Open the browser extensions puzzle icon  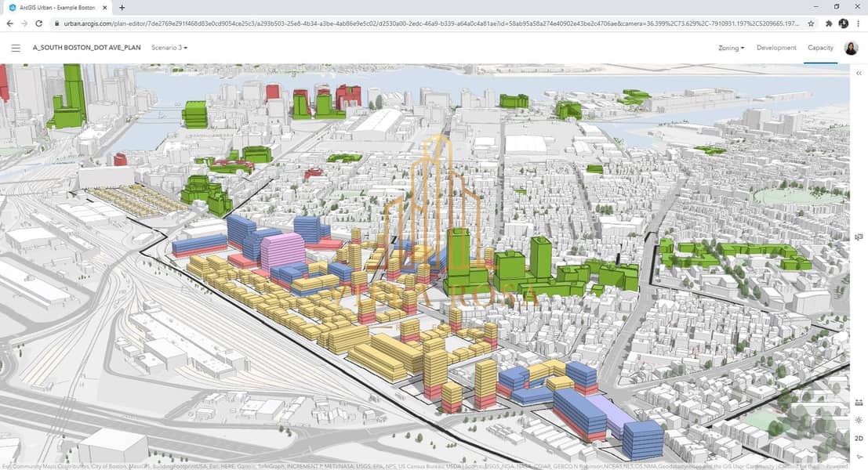point(829,23)
